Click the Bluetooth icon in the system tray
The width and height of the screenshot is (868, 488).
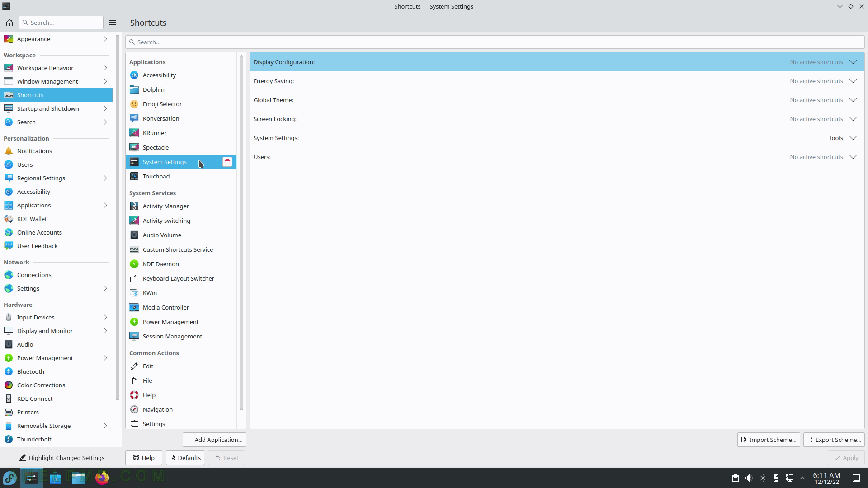pyautogui.click(x=763, y=478)
